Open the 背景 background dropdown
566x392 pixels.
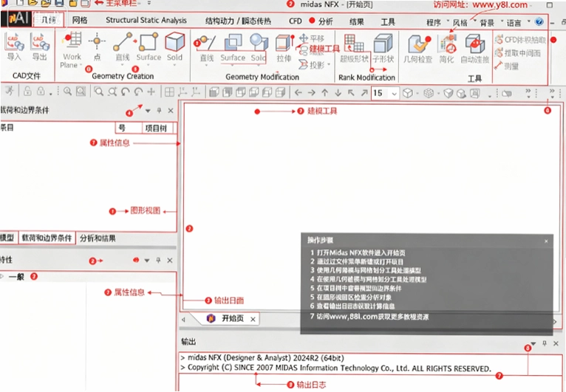pyautogui.click(x=490, y=22)
